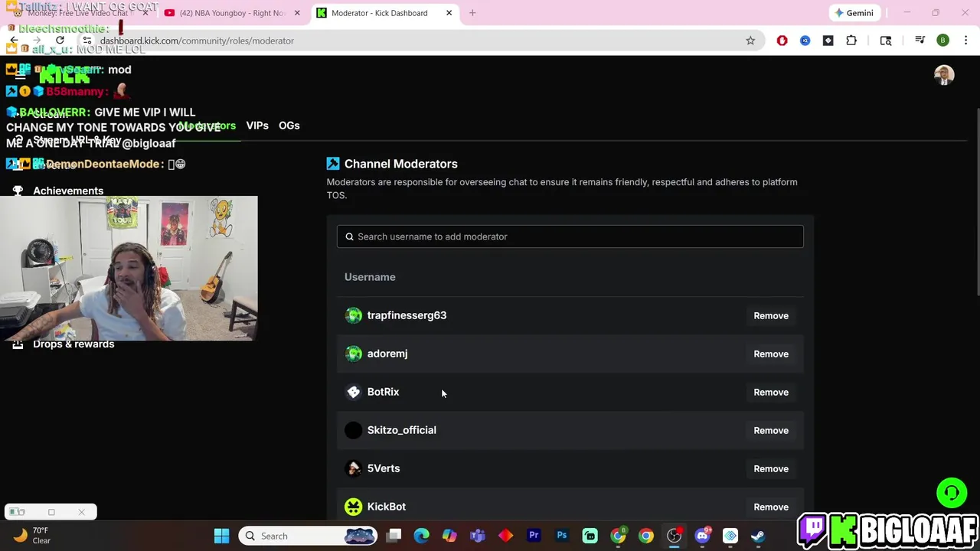
Task: Remove BotRix as moderator
Action: (x=771, y=392)
